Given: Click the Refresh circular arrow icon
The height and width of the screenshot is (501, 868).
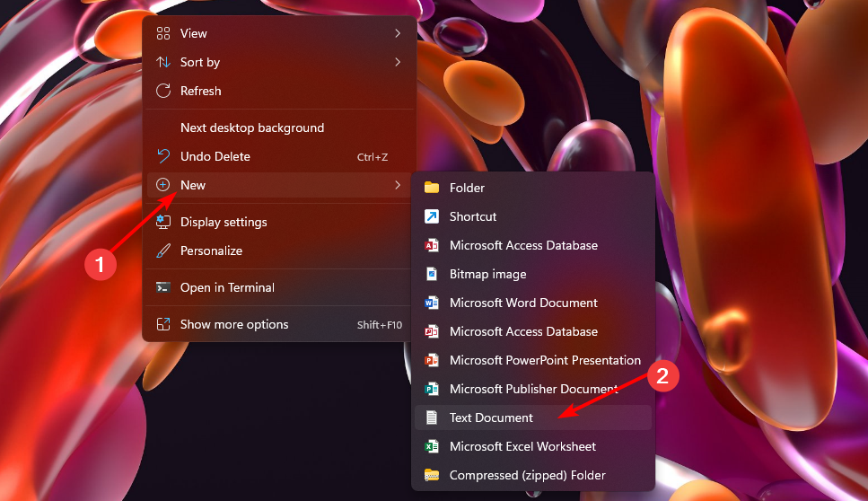Looking at the screenshot, I should (x=163, y=91).
